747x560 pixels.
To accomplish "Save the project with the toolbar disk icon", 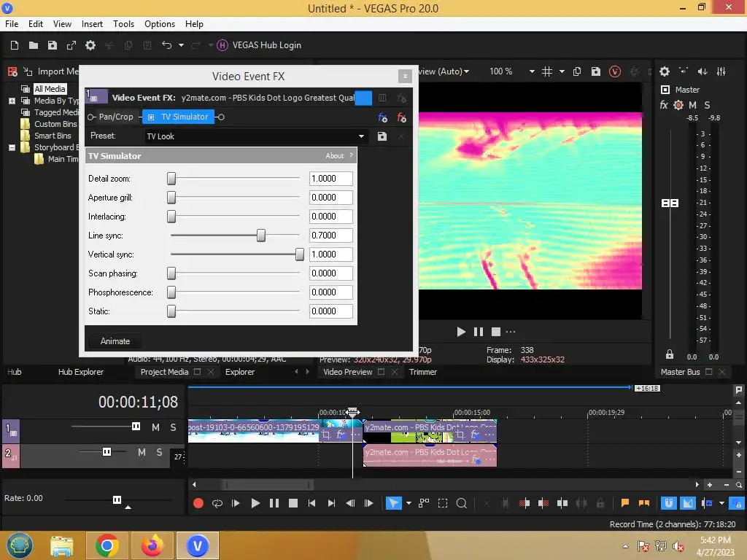I will [53, 45].
